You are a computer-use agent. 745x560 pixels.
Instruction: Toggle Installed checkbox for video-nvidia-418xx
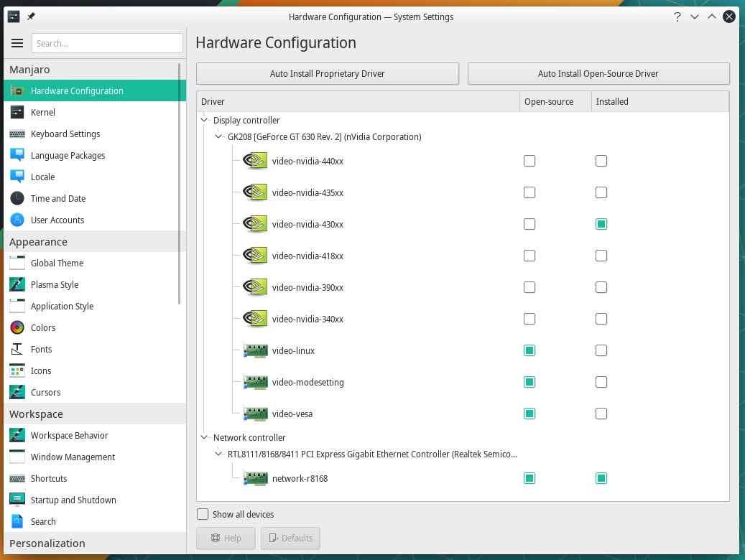click(601, 256)
